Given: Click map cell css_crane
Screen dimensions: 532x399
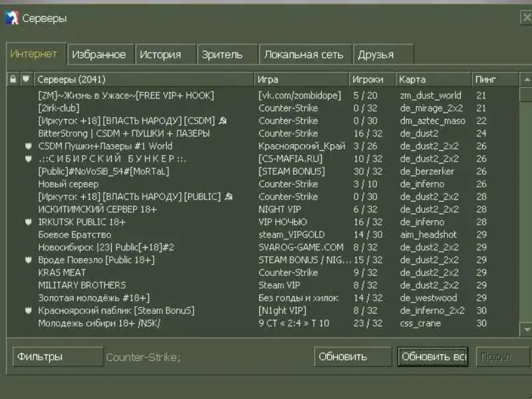Looking at the screenshot, I should [420, 323].
